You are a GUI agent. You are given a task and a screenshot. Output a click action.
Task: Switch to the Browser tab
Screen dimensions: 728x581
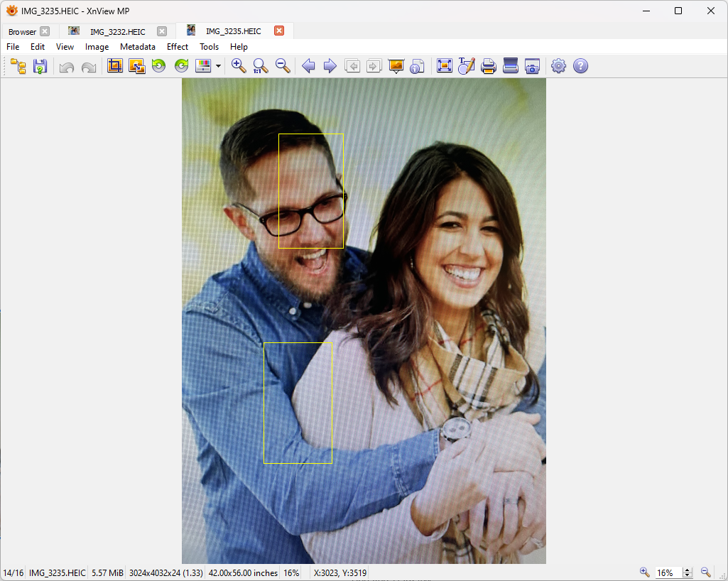pyautogui.click(x=22, y=31)
